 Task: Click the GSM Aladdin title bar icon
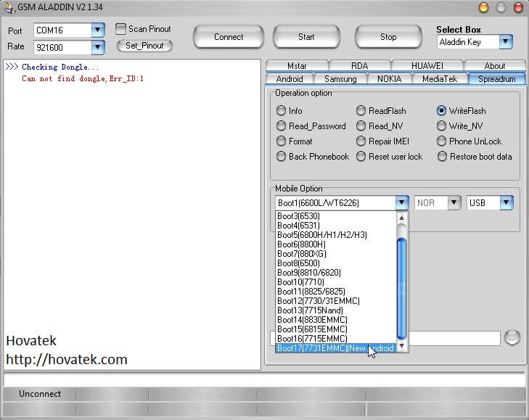pyautogui.click(x=9, y=7)
